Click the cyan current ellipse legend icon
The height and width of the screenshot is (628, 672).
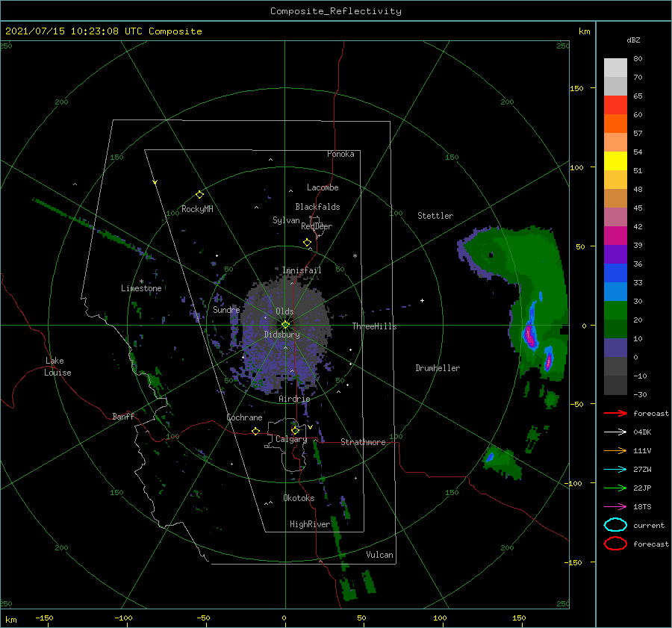point(615,525)
